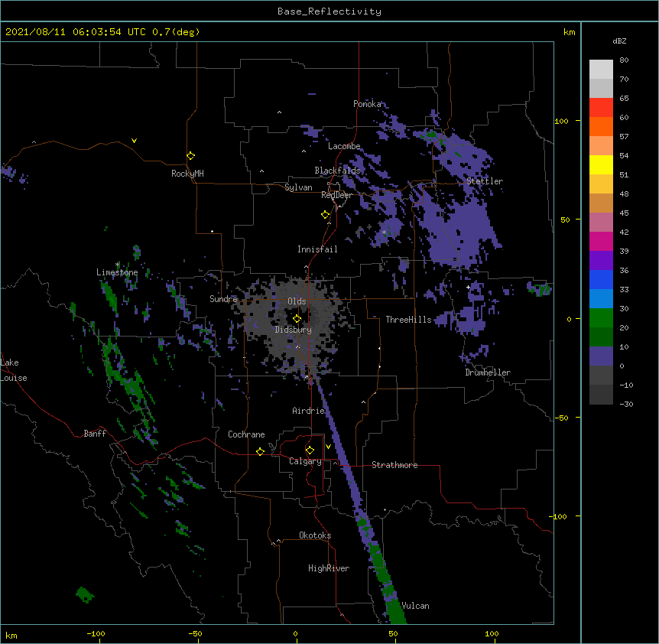Click the km unit label at bottom left
The image size is (659, 644).
click(11, 636)
